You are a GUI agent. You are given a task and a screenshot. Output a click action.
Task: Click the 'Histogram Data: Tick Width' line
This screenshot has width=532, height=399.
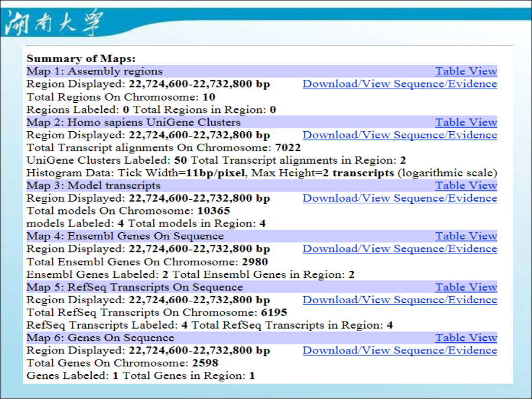click(x=262, y=173)
